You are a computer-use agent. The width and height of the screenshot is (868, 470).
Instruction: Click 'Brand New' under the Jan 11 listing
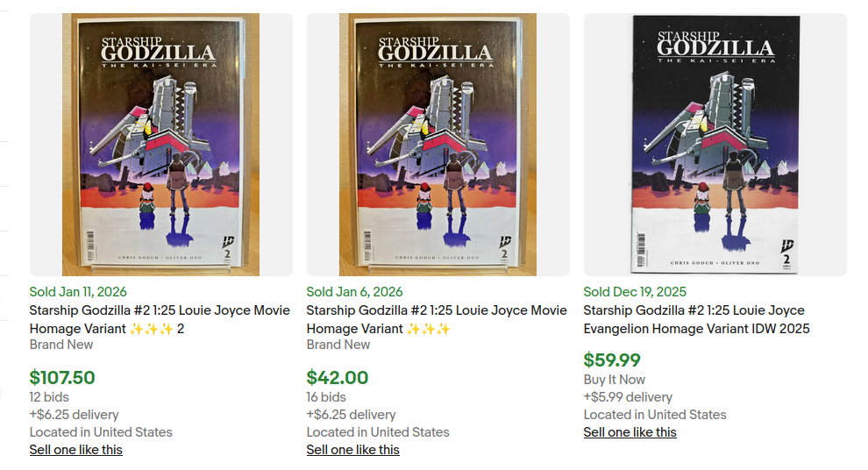61,345
